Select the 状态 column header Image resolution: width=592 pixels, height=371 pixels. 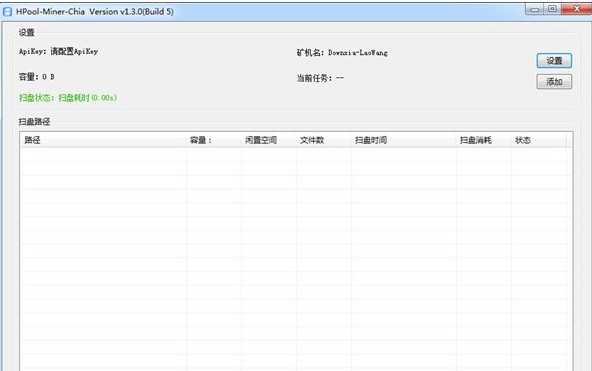pyautogui.click(x=539, y=140)
